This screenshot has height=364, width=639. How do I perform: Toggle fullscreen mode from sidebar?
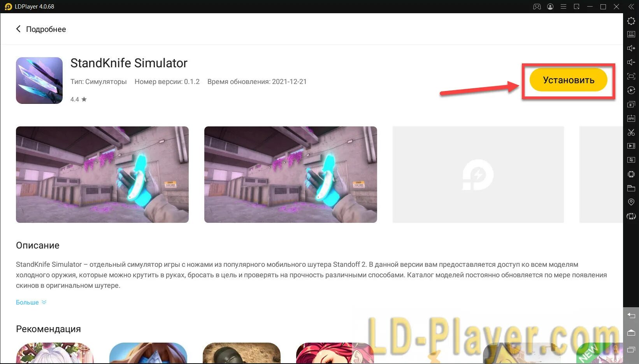(631, 76)
